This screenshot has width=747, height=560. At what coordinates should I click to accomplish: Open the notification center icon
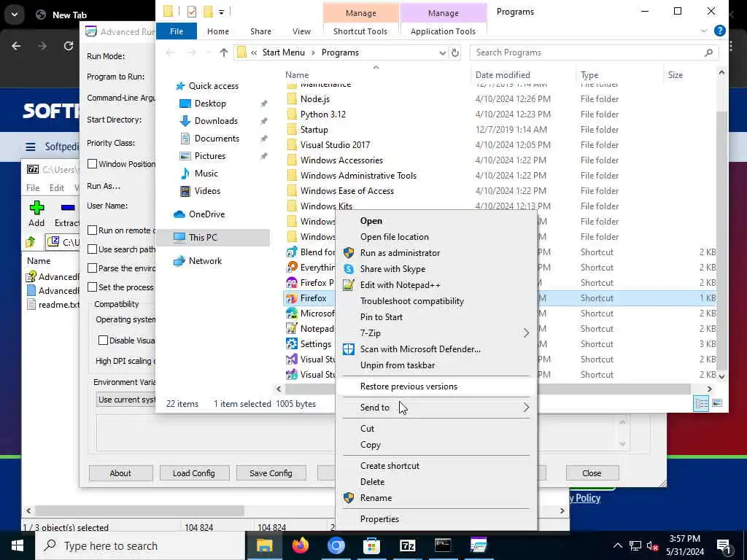coord(724,545)
